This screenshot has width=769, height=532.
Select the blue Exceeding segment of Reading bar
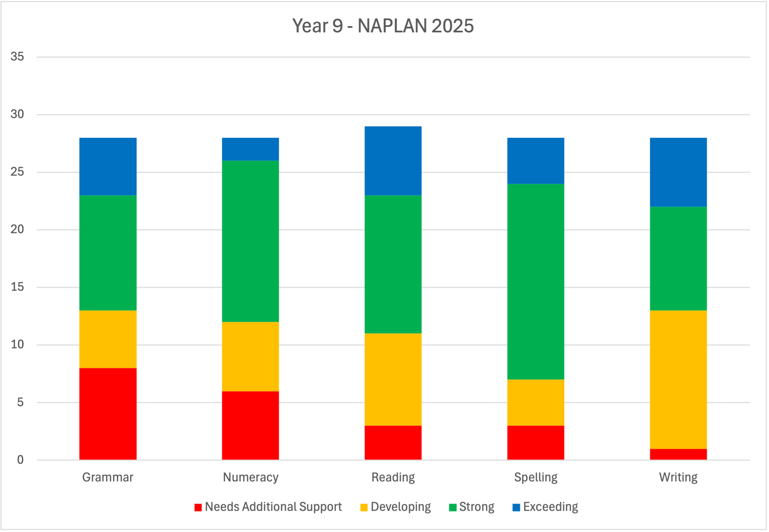[x=393, y=161]
